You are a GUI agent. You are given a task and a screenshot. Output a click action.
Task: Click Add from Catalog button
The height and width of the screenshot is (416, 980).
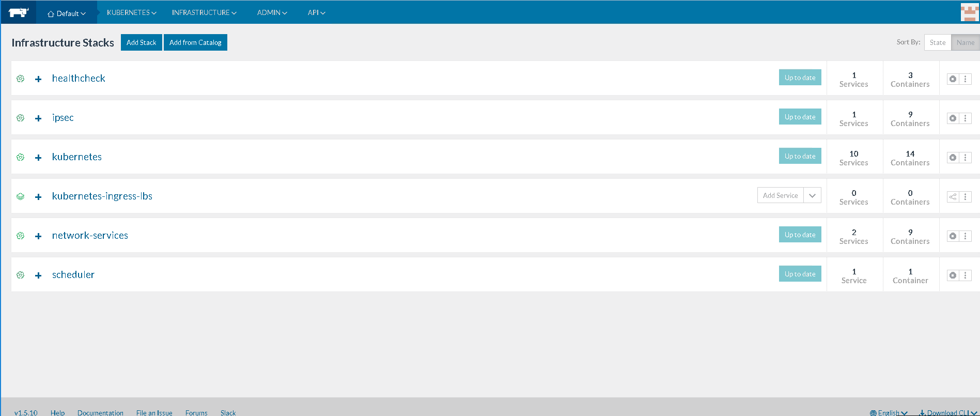coord(195,42)
